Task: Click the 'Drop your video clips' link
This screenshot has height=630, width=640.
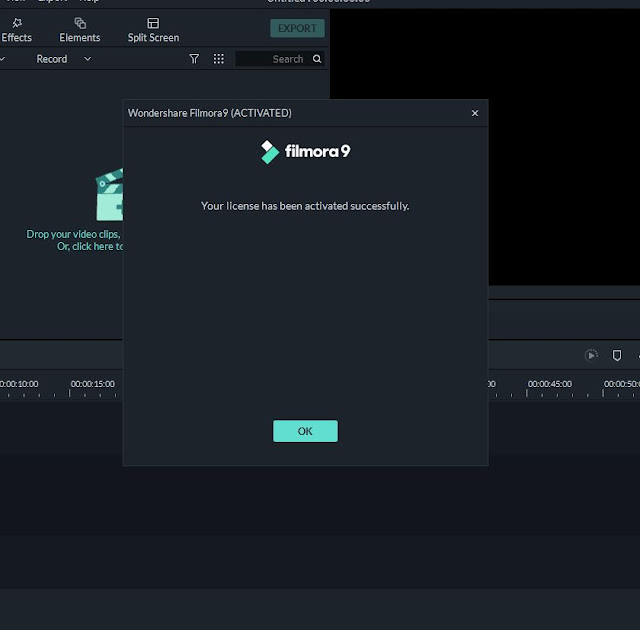Action: (x=73, y=234)
